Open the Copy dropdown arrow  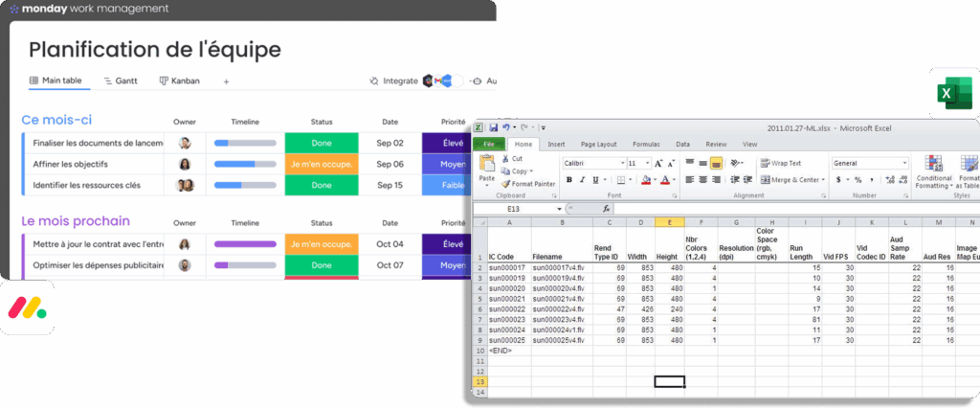click(531, 171)
